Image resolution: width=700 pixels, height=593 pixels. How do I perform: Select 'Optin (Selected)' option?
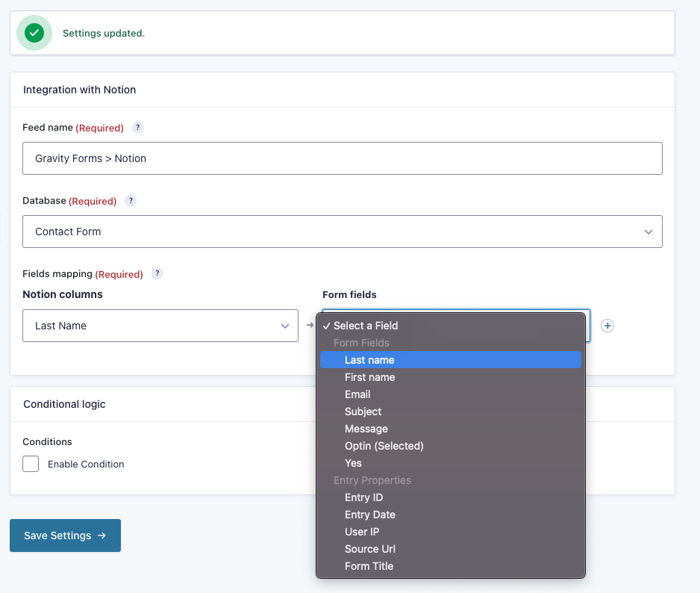coord(451,446)
